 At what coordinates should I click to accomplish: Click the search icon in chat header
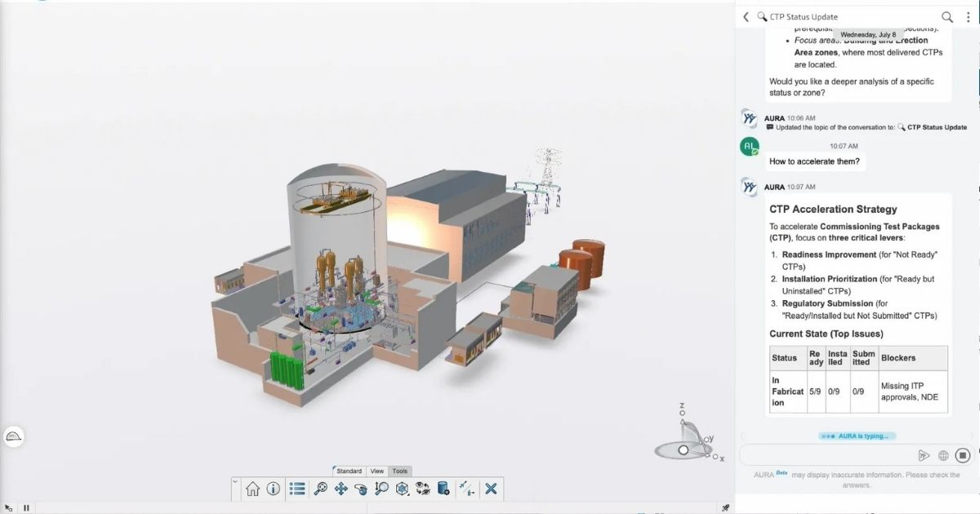click(947, 16)
